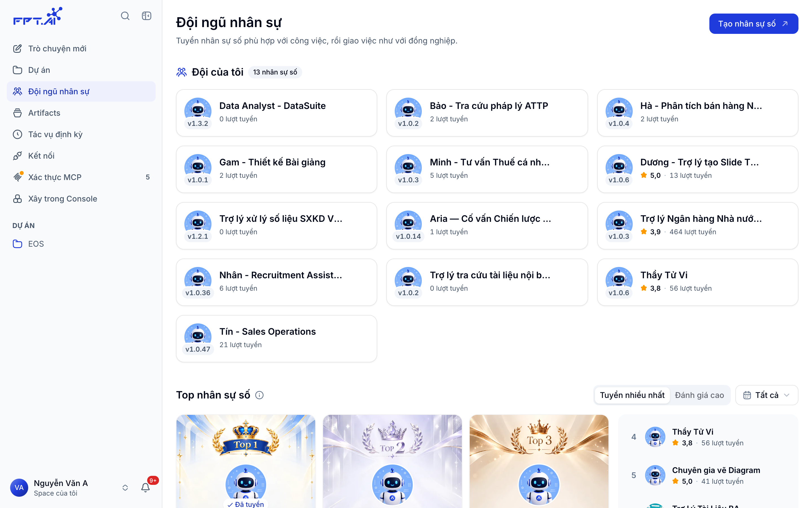The width and height of the screenshot is (812, 508).
Task: Click the Đội của tôi team icon
Action: tap(182, 72)
